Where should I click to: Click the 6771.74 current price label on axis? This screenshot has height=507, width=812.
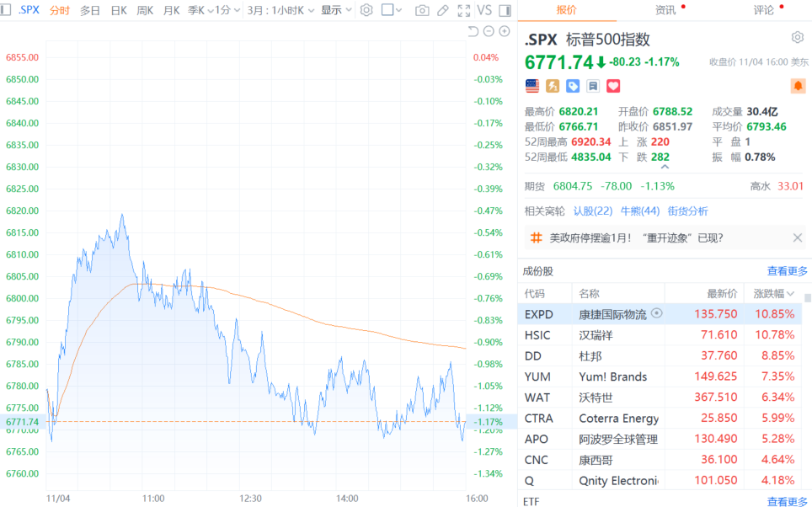point(22,422)
